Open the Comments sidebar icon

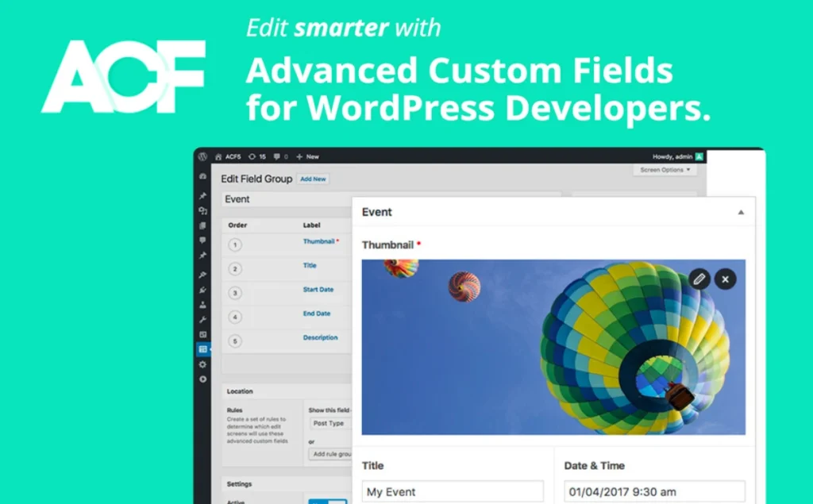[202, 240]
